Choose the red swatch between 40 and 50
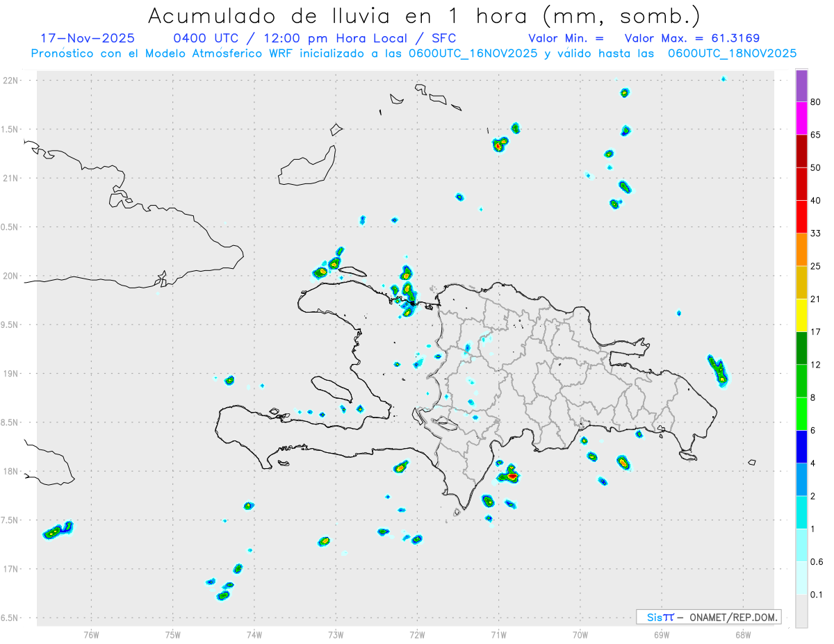The height and width of the screenshot is (644, 834). tap(801, 183)
